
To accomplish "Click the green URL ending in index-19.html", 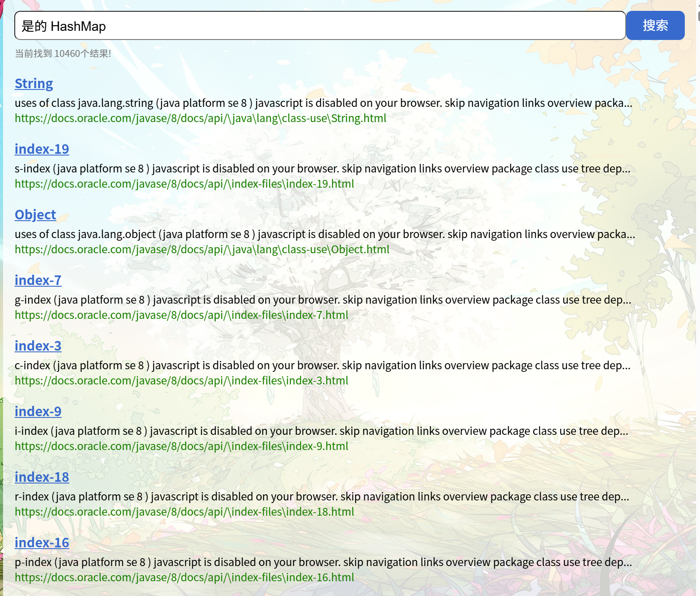I will click(185, 184).
